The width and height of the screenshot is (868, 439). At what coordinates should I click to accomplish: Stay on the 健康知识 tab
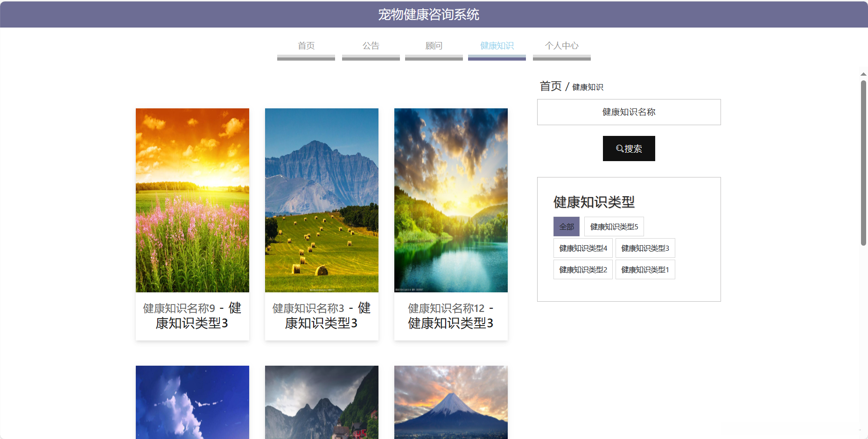[x=497, y=46]
